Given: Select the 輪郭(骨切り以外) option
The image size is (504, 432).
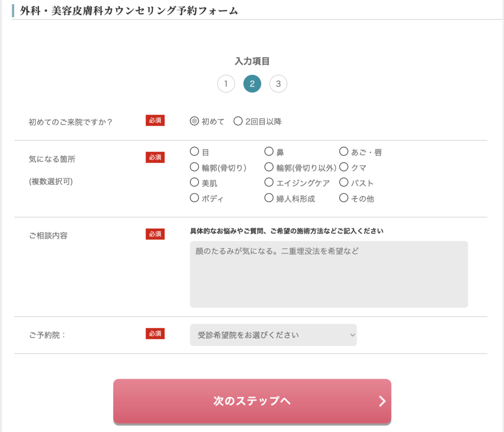Looking at the screenshot, I should [269, 167].
